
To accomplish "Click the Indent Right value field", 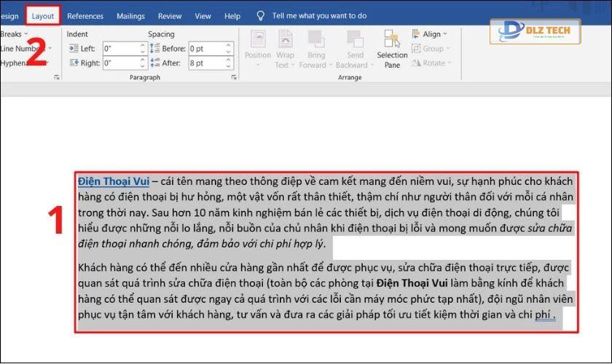I will click(121, 63).
